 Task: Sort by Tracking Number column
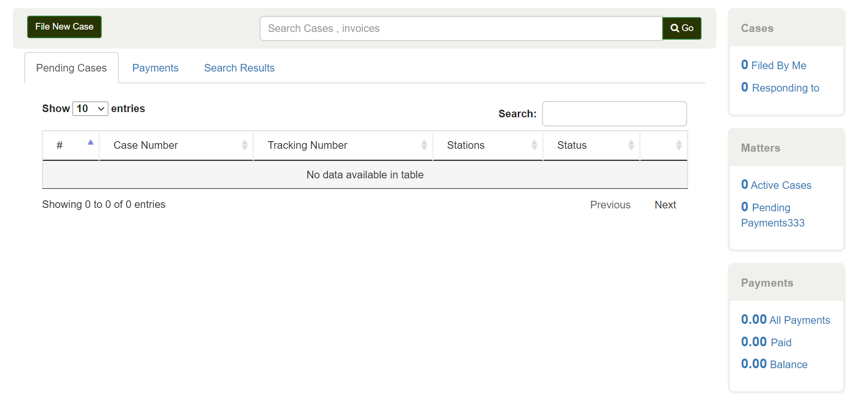(x=343, y=145)
